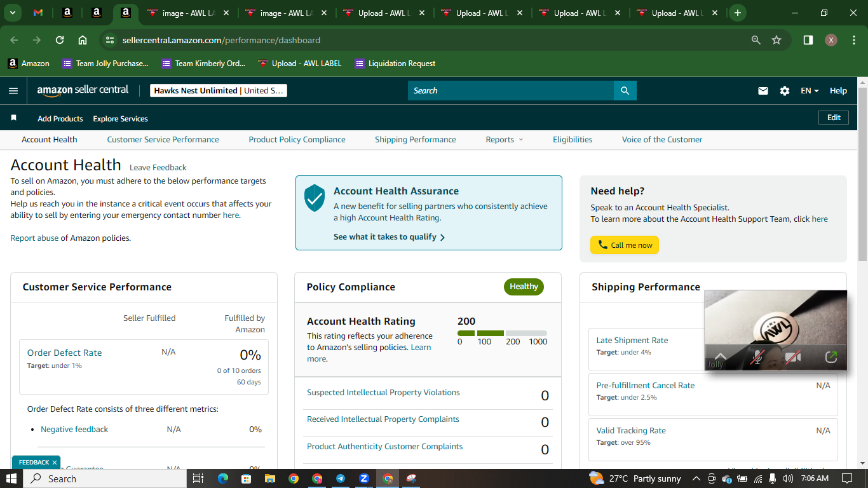Open Suspected Intellectual Property Violations

[x=383, y=393]
